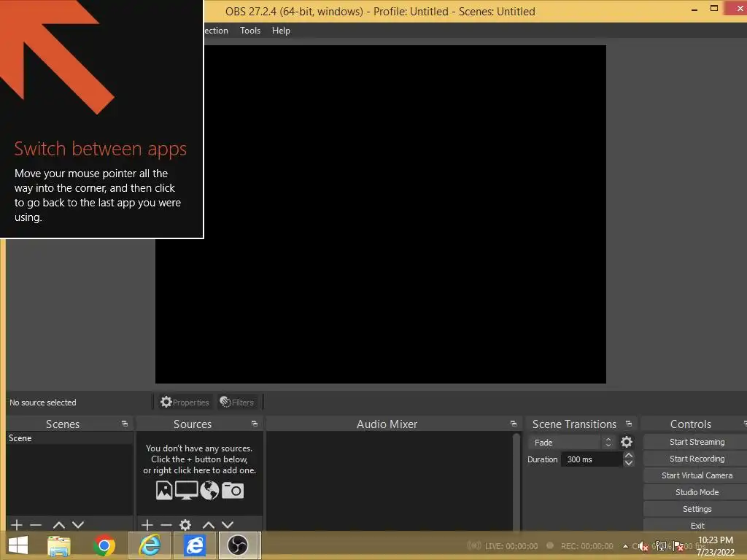This screenshot has width=747, height=560.
Task: Undock the Audio Mixer panel
Action: 513,424
